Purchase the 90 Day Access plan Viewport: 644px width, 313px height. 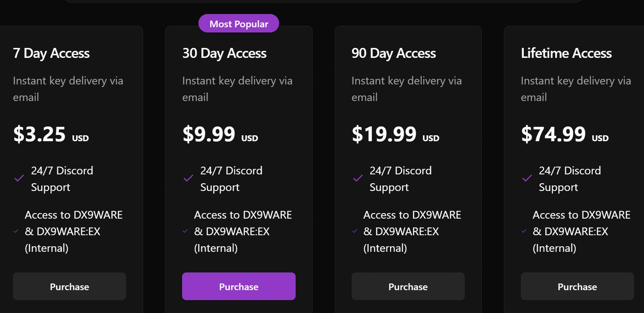click(x=408, y=286)
